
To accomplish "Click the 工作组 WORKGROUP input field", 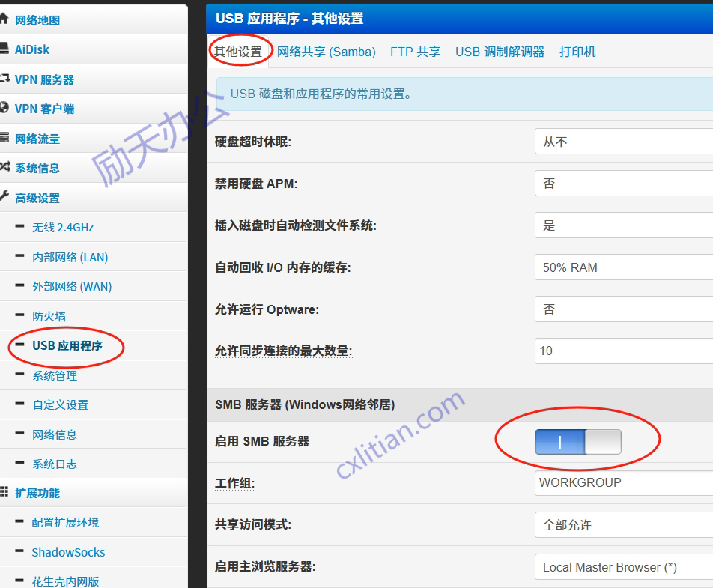I will pyautogui.click(x=623, y=483).
